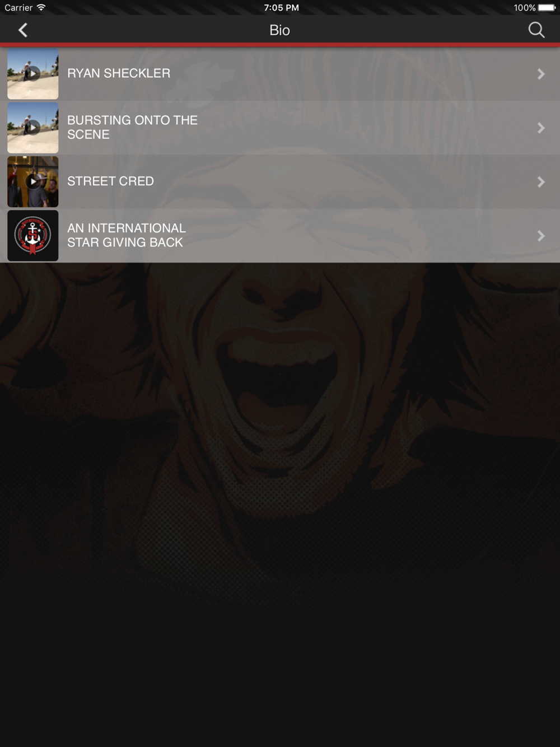560x747 pixels.
Task: Go back using the arrow icon
Action: tap(23, 30)
